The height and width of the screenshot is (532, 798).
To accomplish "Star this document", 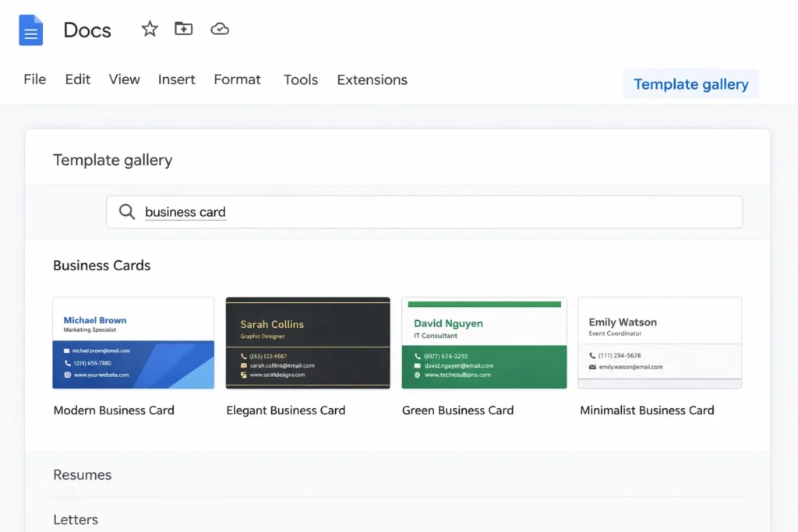I will (x=149, y=28).
